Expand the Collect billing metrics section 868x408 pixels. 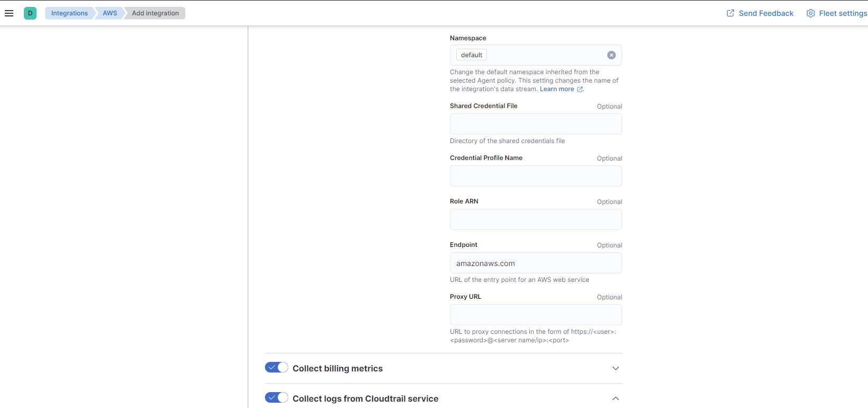point(616,368)
